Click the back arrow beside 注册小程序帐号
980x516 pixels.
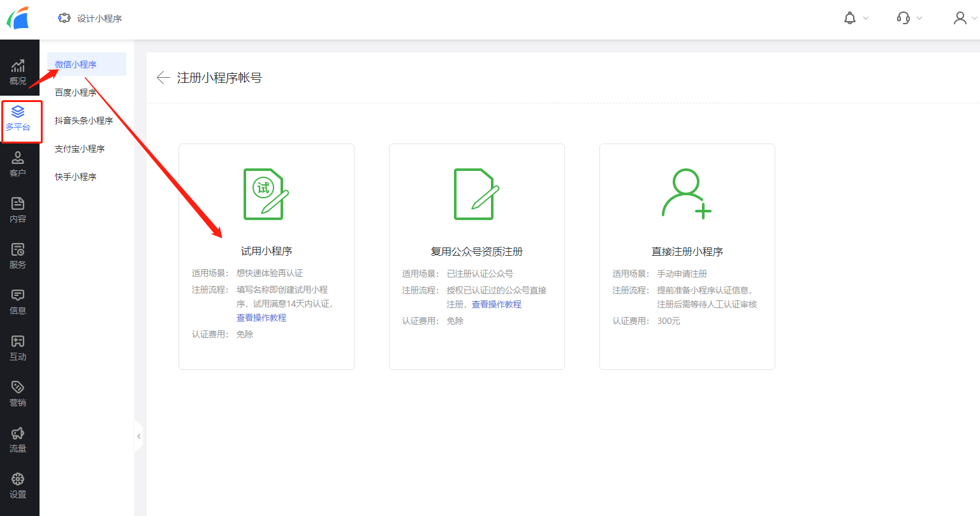(x=163, y=78)
